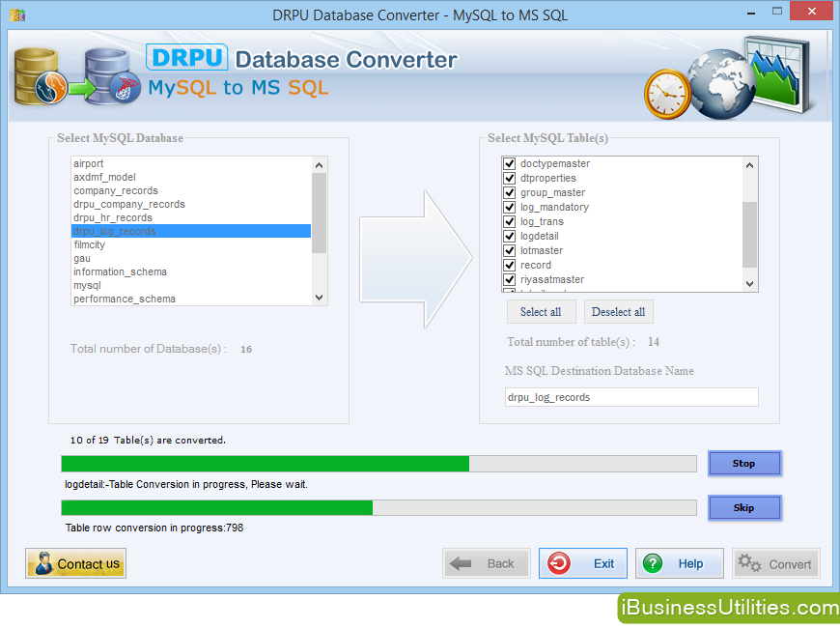
Task: Uncheck the doctypemaster table checkbox
Action: click(510, 163)
